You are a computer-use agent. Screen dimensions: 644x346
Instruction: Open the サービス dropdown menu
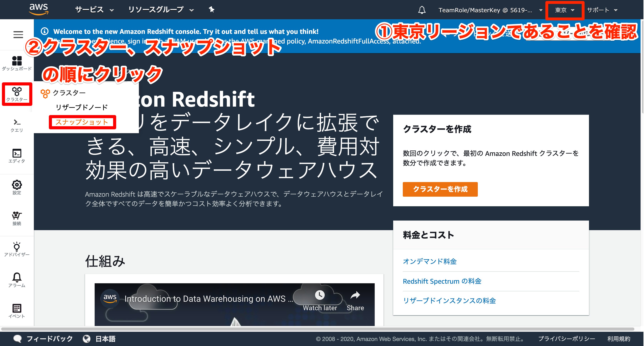click(x=94, y=10)
